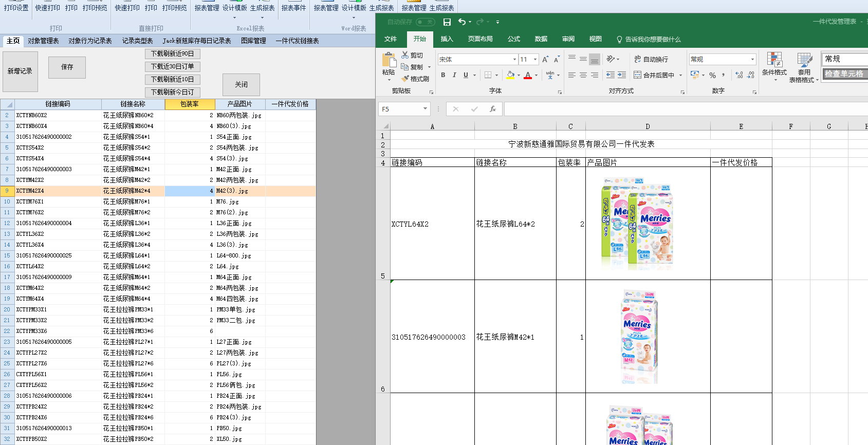Screen dimensions: 868x445
Task: Click the increase decimal icon
Action: 740,75
